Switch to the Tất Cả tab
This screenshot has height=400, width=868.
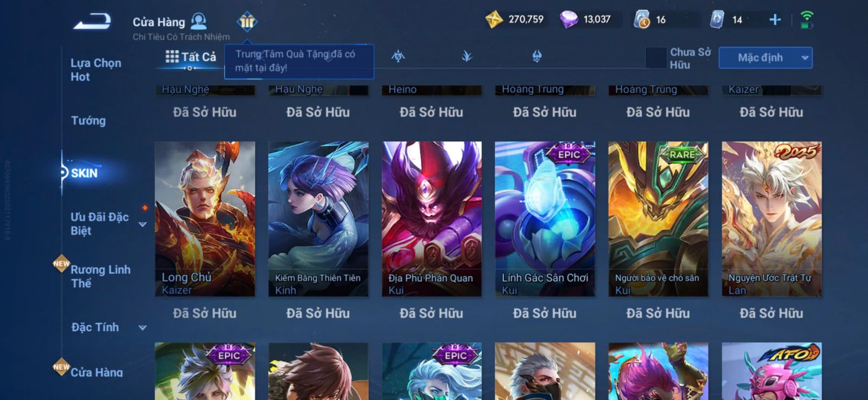coord(191,56)
